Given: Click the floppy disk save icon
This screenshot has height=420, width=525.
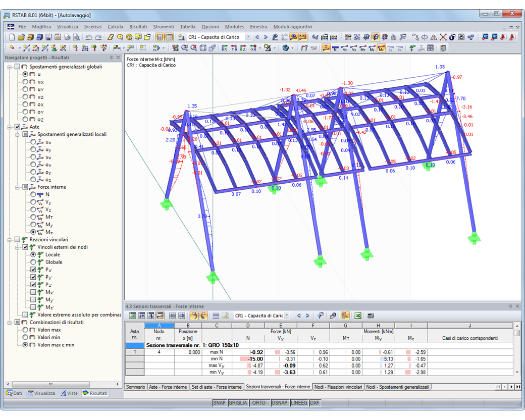Looking at the screenshot, I should 48,37.
